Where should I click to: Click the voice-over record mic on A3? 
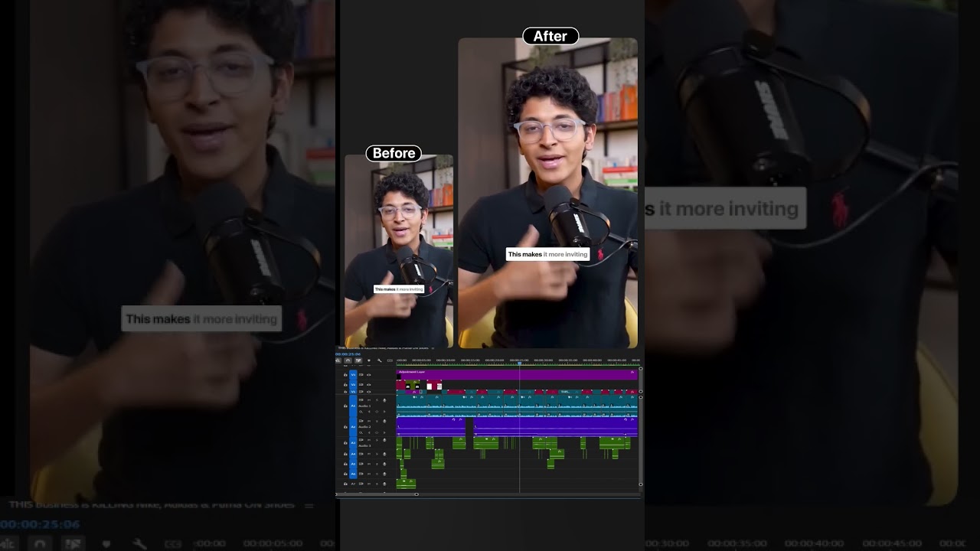pyautogui.click(x=384, y=440)
